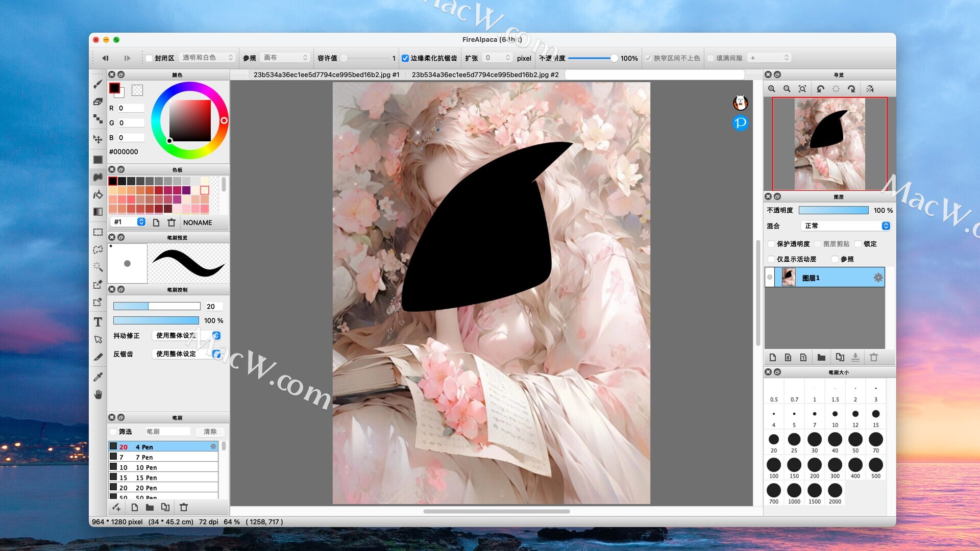The height and width of the screenshot is (551, 980).
Task: Click the 清除 button in brush panel
Action: click(210, 432)
